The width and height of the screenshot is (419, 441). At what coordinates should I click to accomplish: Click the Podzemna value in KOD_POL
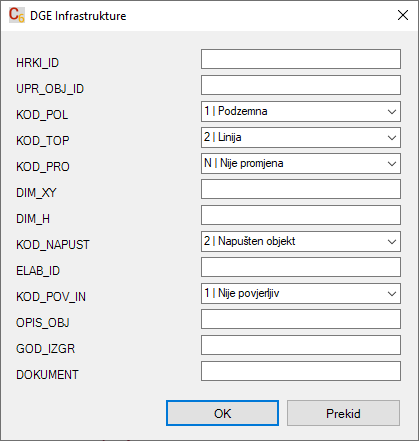243,111
